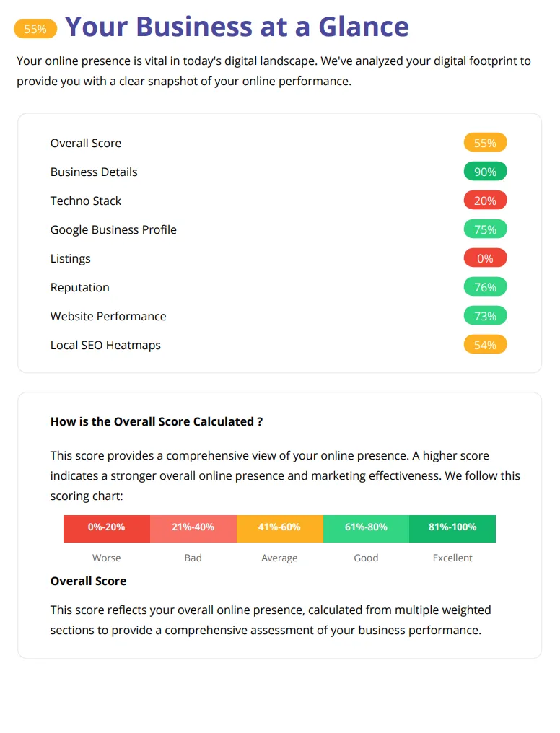Open the Business Details row label
The height and width of the screenshot is (733, 560).
(94, 172)
